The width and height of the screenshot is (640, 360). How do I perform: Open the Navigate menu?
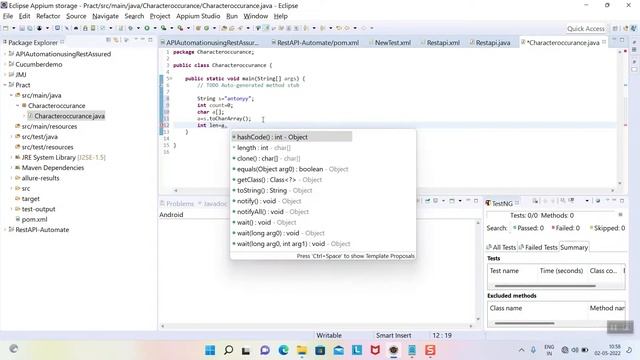pyautogui.click(x=105, y=16)
